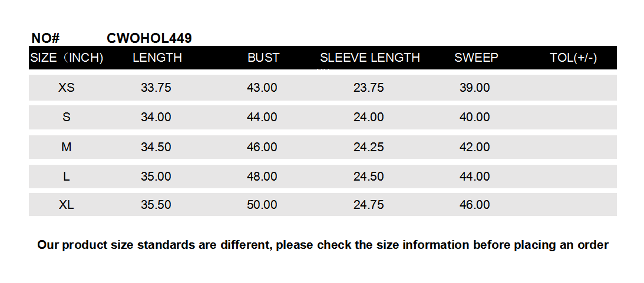The image size is (644, 283).
Task: Click the SIZE (INCH) column header
Action: click(x=67, y=58)
